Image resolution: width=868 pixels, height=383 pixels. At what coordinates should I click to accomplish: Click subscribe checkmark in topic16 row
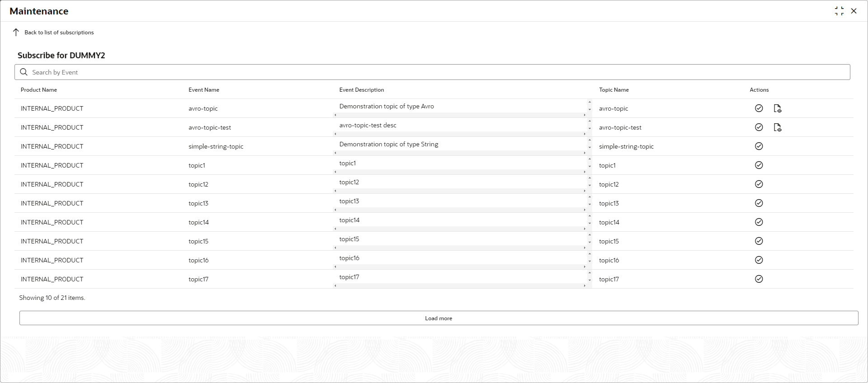pos(759,260)
